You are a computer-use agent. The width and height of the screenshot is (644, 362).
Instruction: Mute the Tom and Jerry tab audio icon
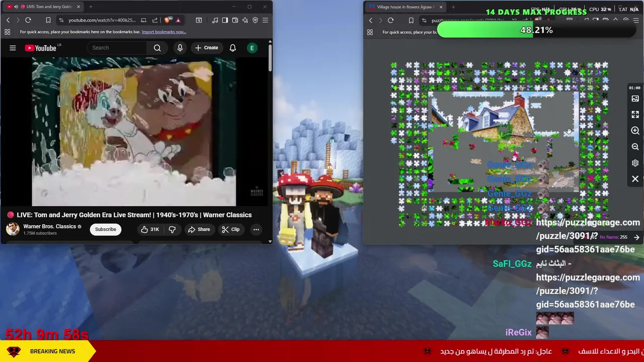[x=16, y=7]
